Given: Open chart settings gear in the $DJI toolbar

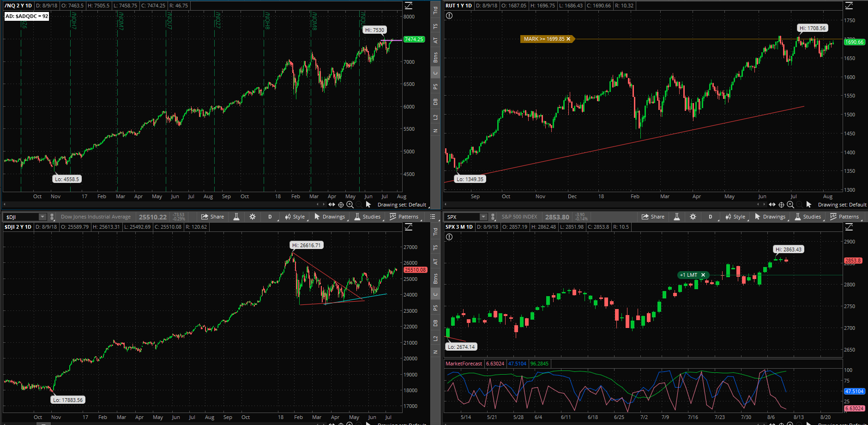Looking at the screenshot, I should pos(253,217).
